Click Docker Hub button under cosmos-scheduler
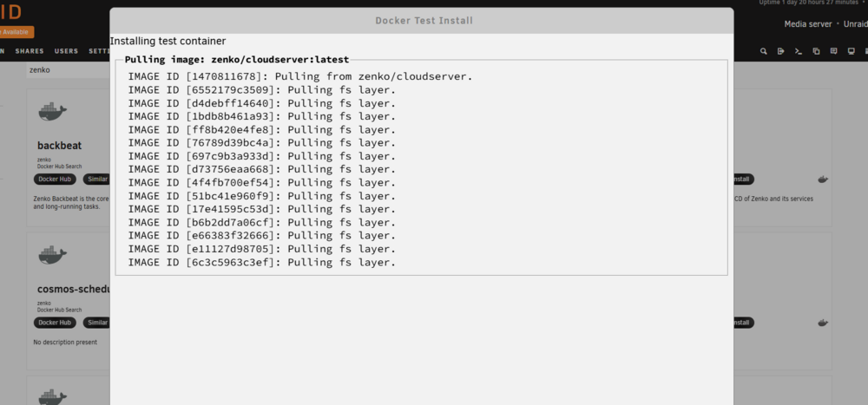The height and width of the screenshot is (405, 868). [55, 323]
